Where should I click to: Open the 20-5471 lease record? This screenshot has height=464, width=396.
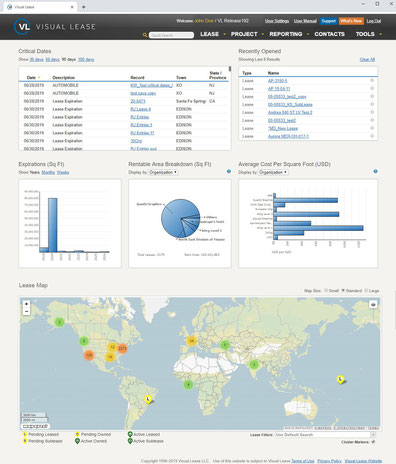(x=138, y=101)
